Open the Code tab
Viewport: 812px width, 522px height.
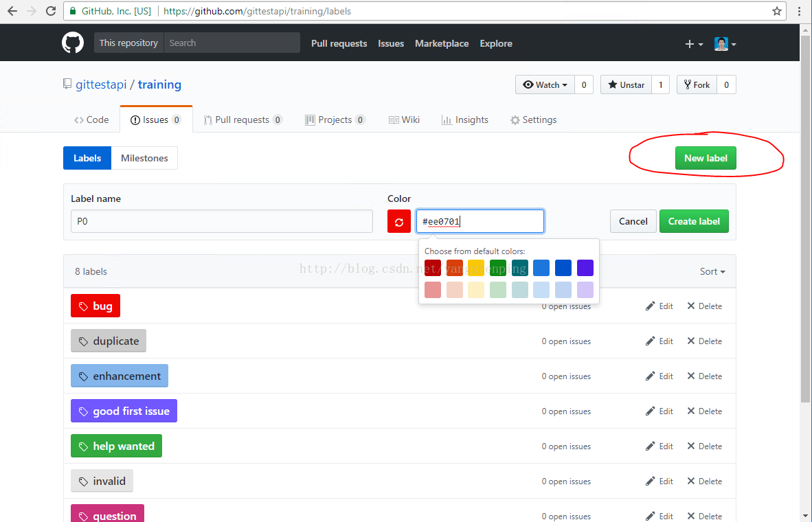pos(91,120)
